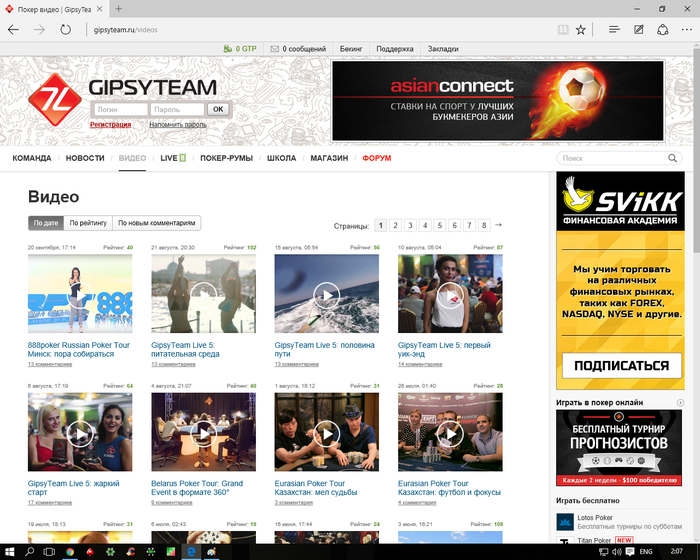Click the ПОДПИСАТЬСЯ button in SVIKK ad

621,366
